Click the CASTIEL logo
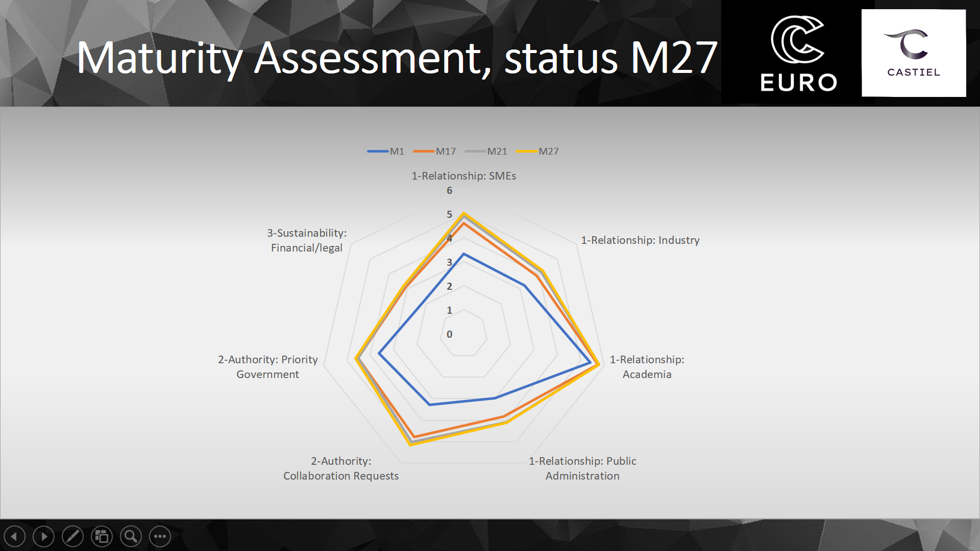Image resolution: width=980 pixels, height=551 pixels. pyautogui.click(x=914, y=53)
